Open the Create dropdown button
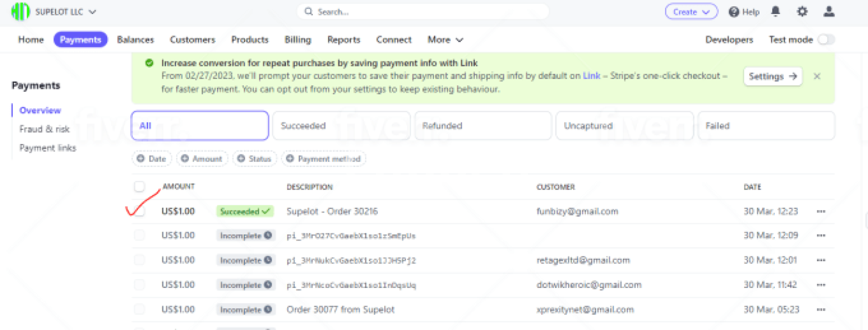Viewport: 868px width, 330px height. pyautogui.click(x=691, y=12)
